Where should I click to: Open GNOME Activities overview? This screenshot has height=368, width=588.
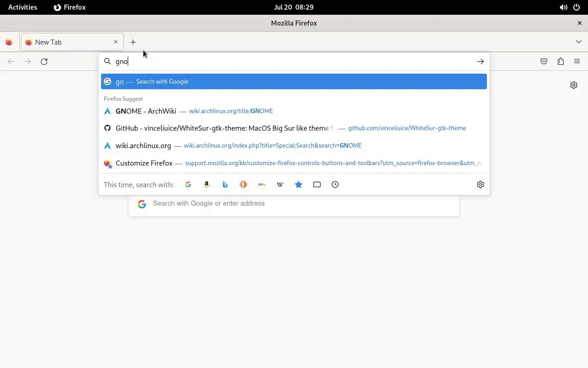[x=23, y=7]
